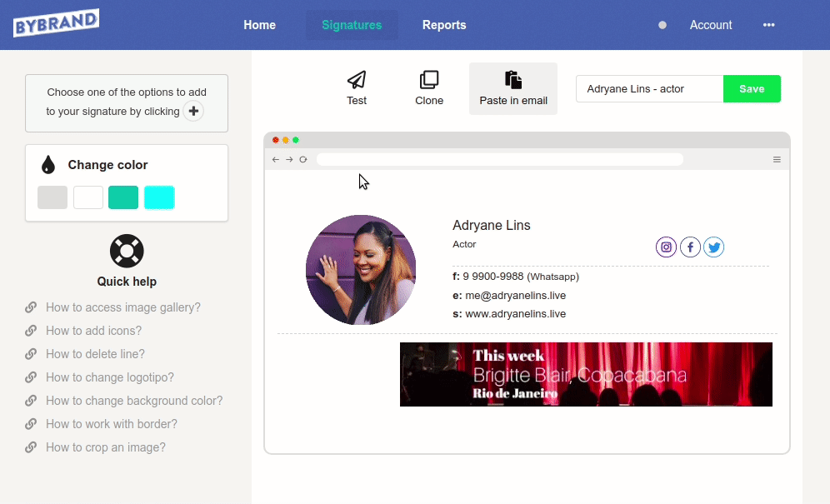Open the preview browser hamburger menu

pyautogui.click(x=777, y=159)
